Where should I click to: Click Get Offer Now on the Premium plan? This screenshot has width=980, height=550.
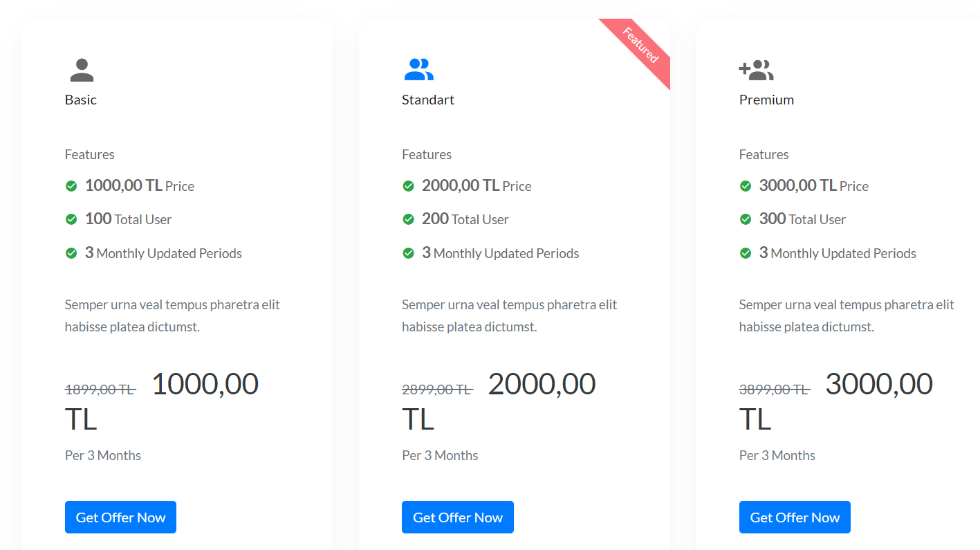[x=795, y=517]
